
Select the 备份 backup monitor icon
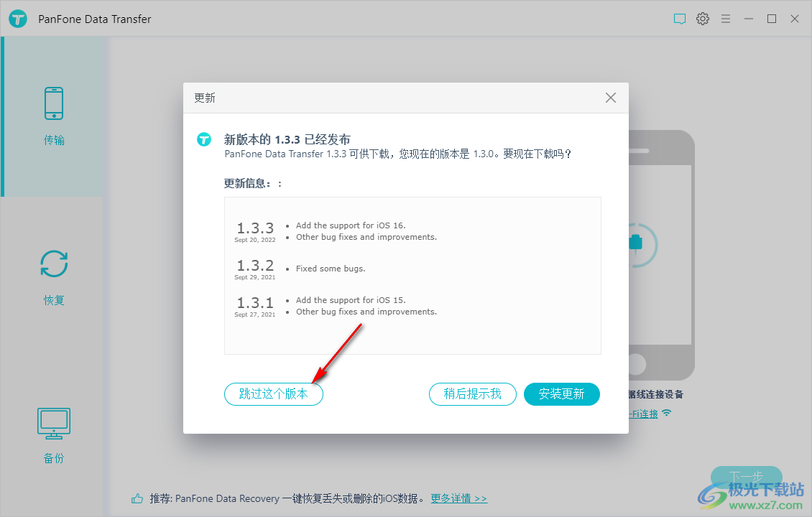coord(54,424)
